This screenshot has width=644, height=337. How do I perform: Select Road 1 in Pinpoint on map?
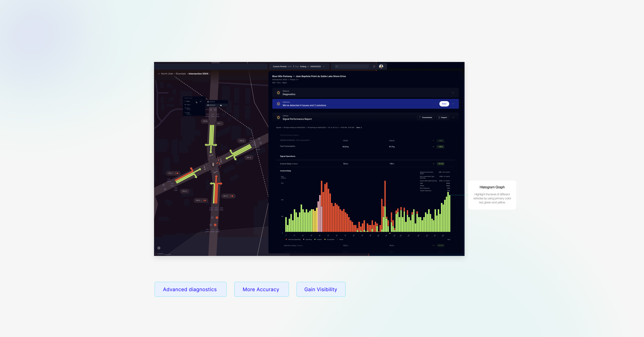194,101
